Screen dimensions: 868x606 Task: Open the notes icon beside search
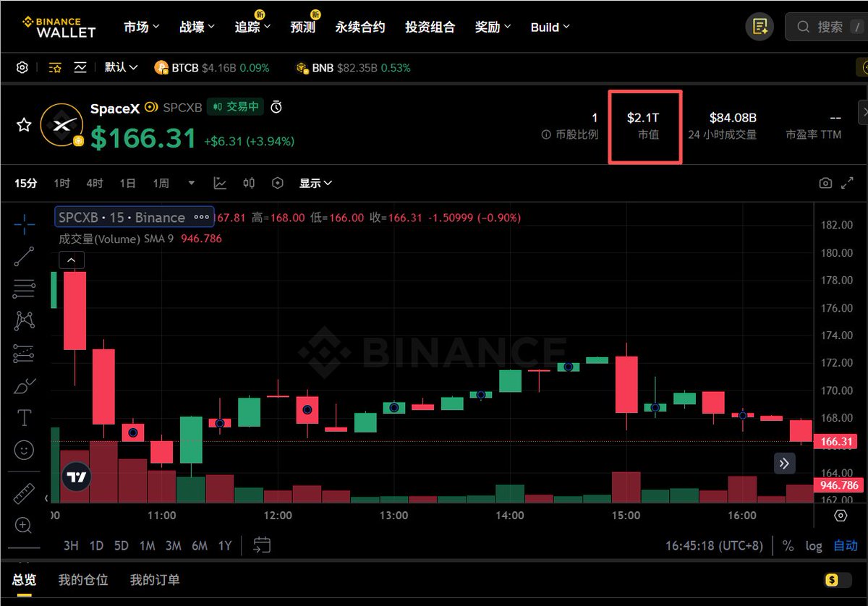[x=759, y=27]
